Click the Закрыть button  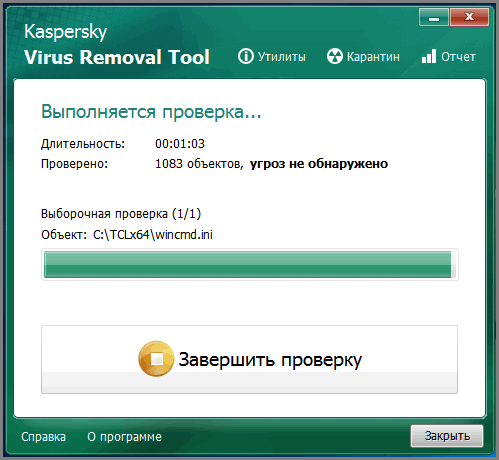[x=447, y=436]
